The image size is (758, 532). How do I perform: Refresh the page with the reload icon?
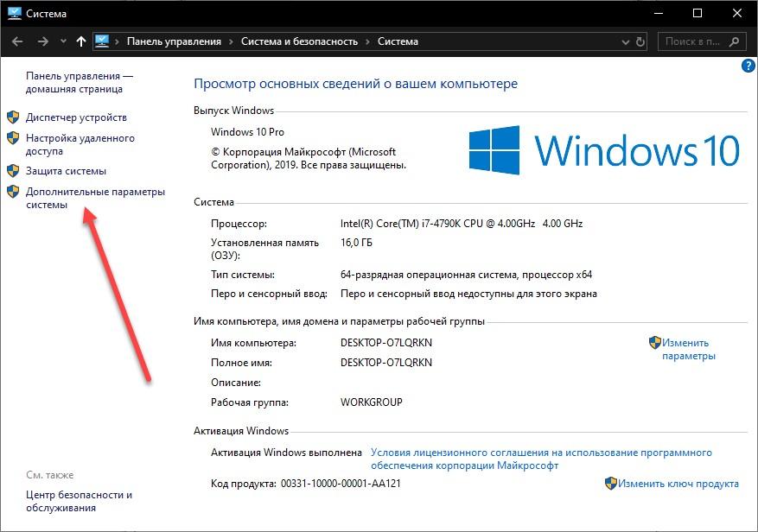coord(640,42)
